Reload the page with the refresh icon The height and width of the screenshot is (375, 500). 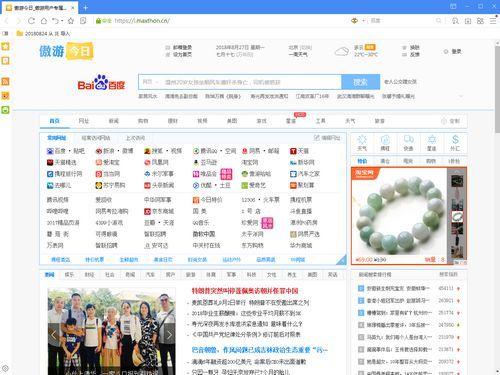pos(31,21)
